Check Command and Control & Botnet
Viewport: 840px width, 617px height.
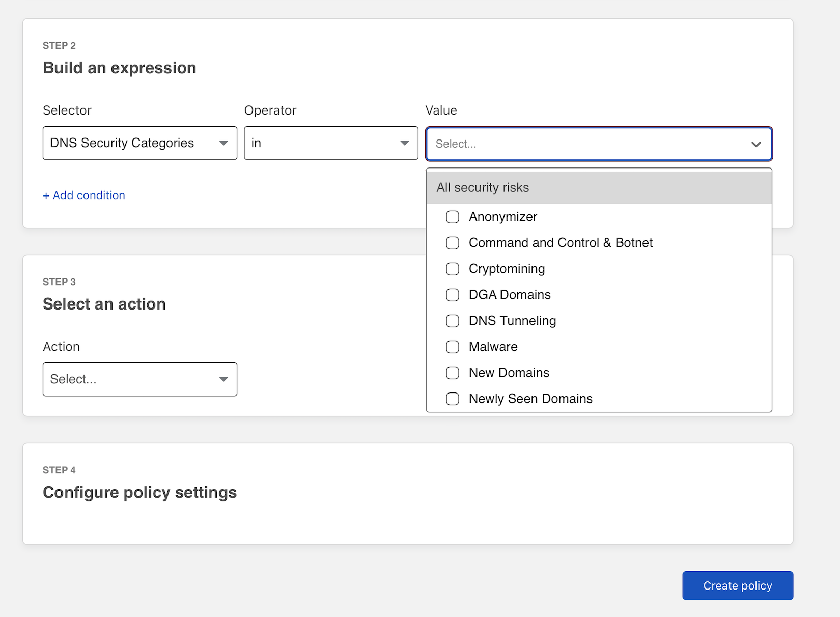point(453,243)
